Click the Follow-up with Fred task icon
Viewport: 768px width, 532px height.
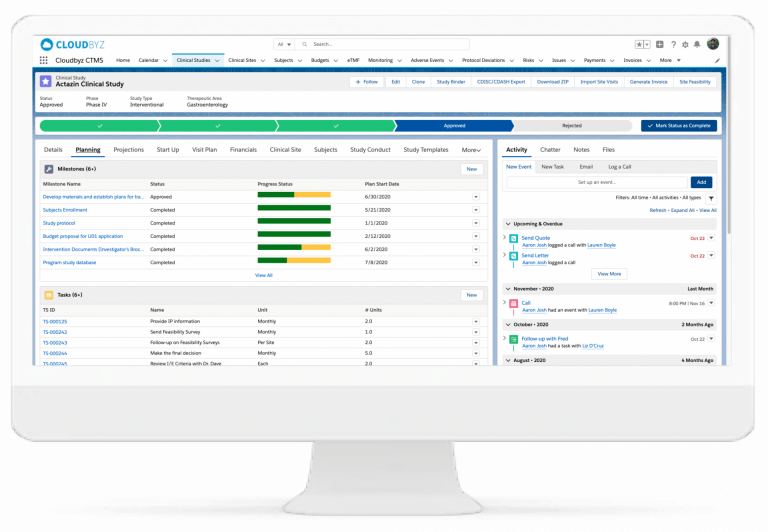(514, 338)
